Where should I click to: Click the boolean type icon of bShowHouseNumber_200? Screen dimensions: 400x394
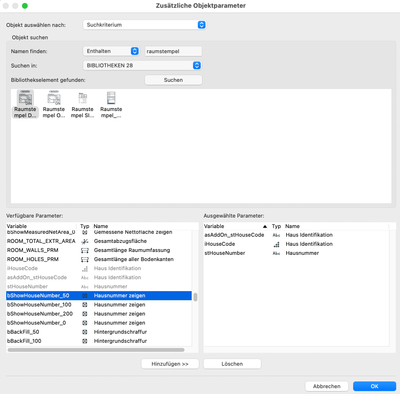click(85, 314)
